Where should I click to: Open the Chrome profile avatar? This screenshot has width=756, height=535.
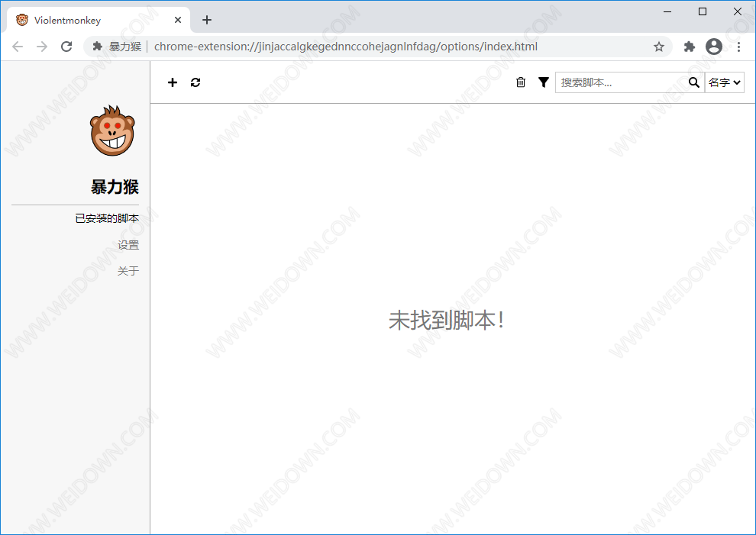click(x=714, y=47)
